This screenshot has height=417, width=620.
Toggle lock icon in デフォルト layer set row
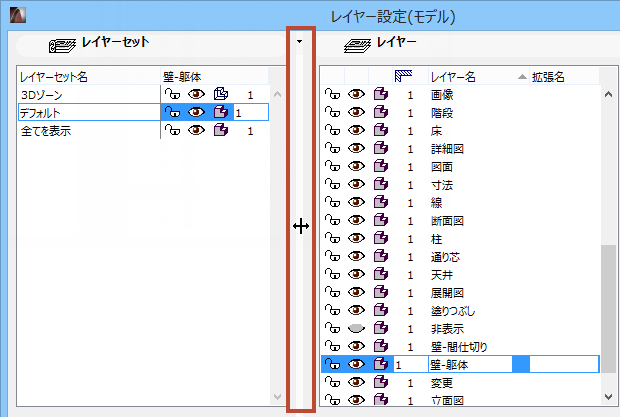pos(172,113)
